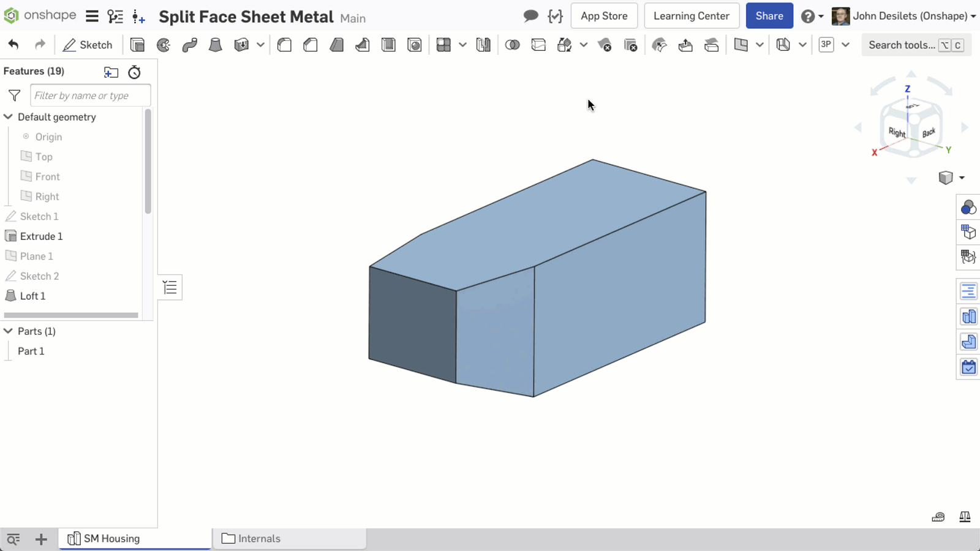Toggle the feature list panel icon
Screen dimensions: 980x551
click(170, 287)
